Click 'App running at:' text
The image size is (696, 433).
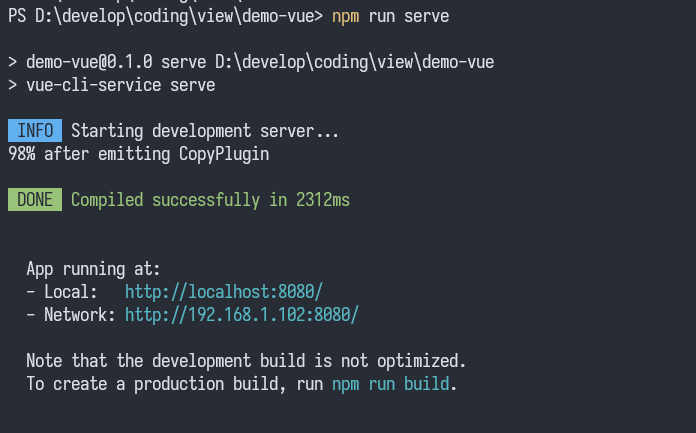93,269
